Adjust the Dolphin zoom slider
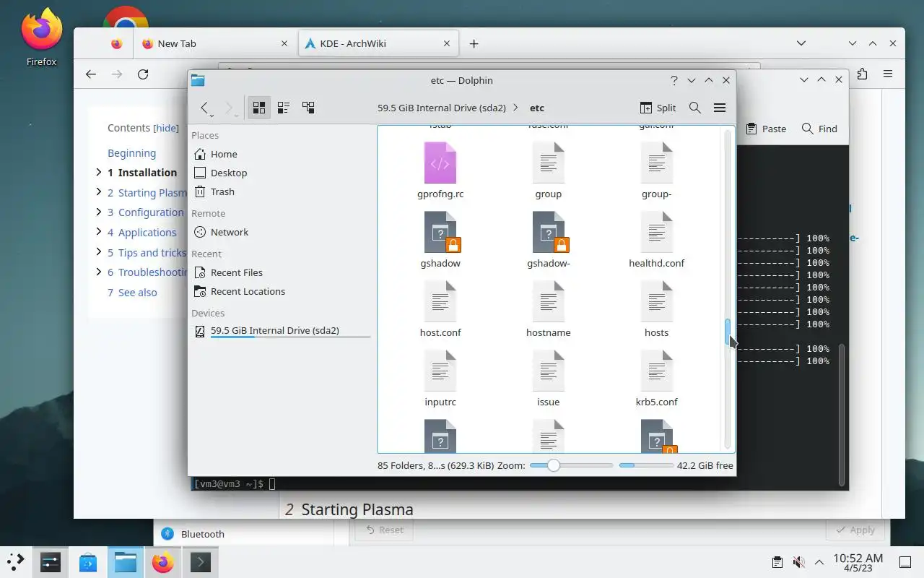 (x=553, y=465)
